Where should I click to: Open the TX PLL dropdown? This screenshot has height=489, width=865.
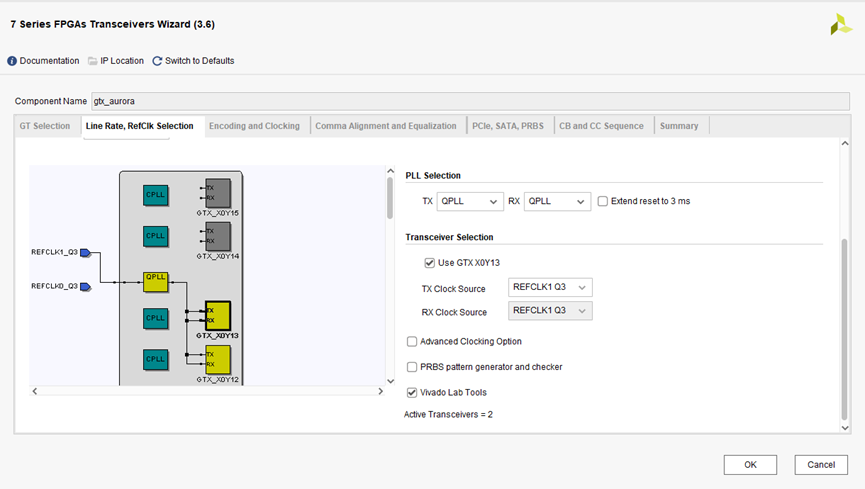point(470,201)
